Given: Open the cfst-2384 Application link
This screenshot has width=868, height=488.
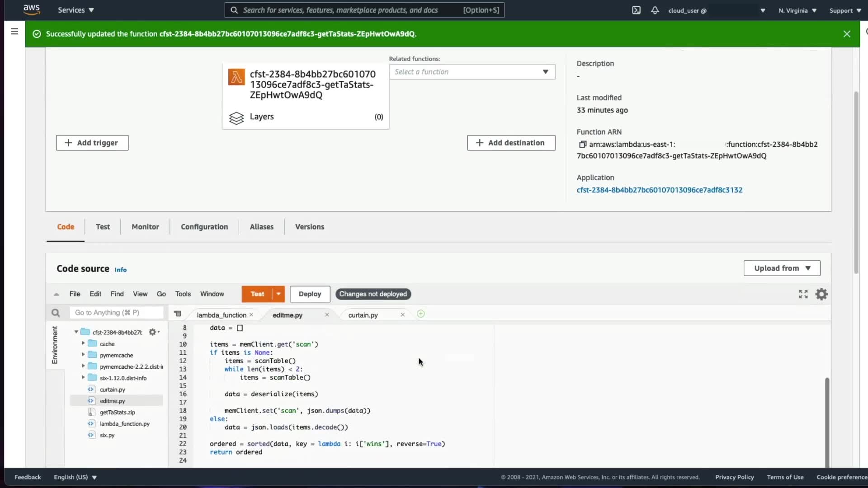Looking at the screenshot, I should [x=659, y=190].
